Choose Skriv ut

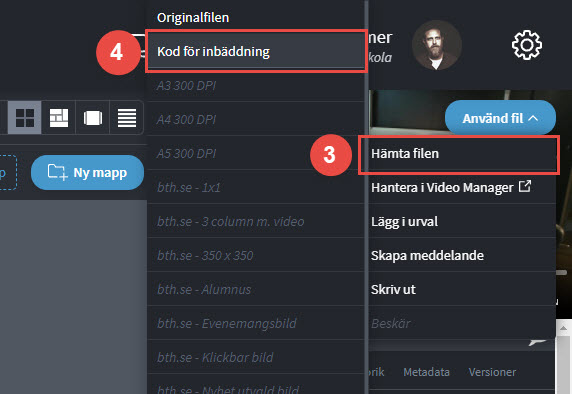click(x=462, y=289)
